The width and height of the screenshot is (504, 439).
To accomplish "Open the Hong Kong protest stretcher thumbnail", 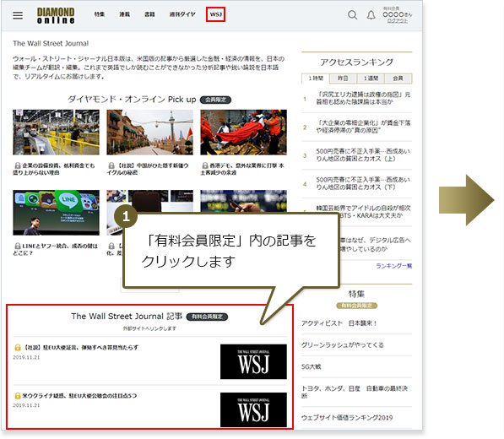I will pos(244,132).
